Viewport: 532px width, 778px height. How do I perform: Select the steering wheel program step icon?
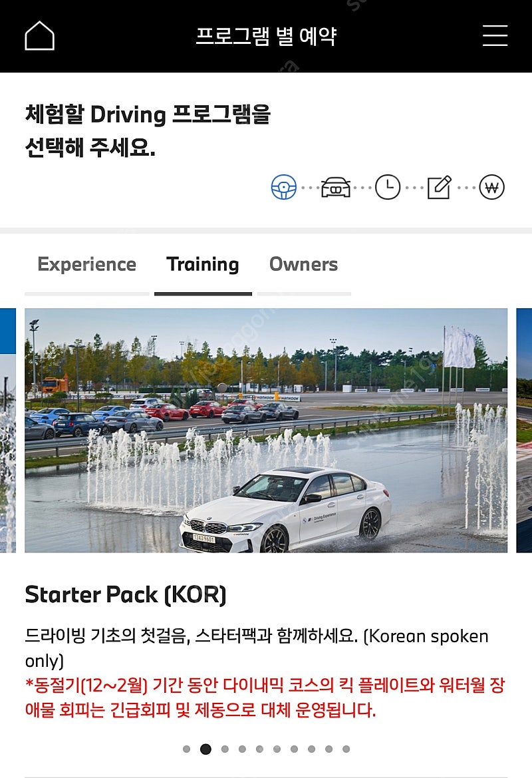click(284, 188)
